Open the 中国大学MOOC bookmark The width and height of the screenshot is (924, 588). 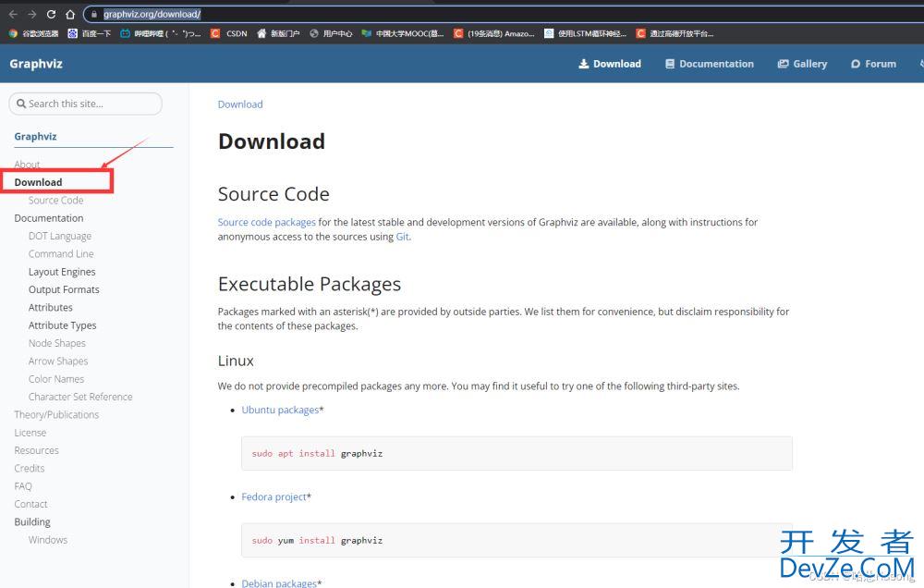pyautogui.click(x=403, y=33)
